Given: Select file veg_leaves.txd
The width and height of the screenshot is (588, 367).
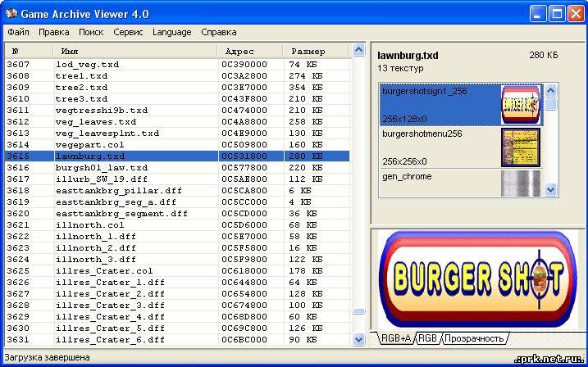Looking at the screenshot, I should tap(96, 122).
